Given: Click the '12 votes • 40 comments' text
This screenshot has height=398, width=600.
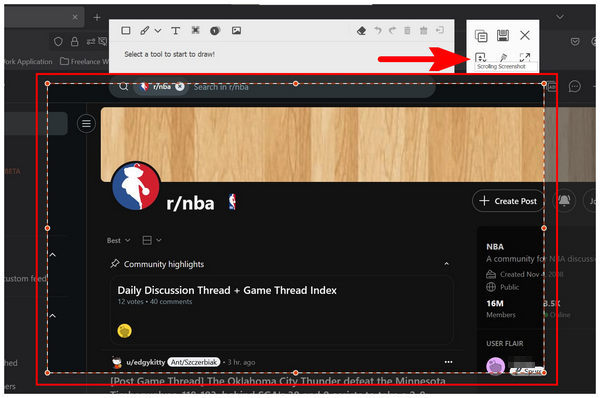Looking at the screenshot, I should 155,302.
